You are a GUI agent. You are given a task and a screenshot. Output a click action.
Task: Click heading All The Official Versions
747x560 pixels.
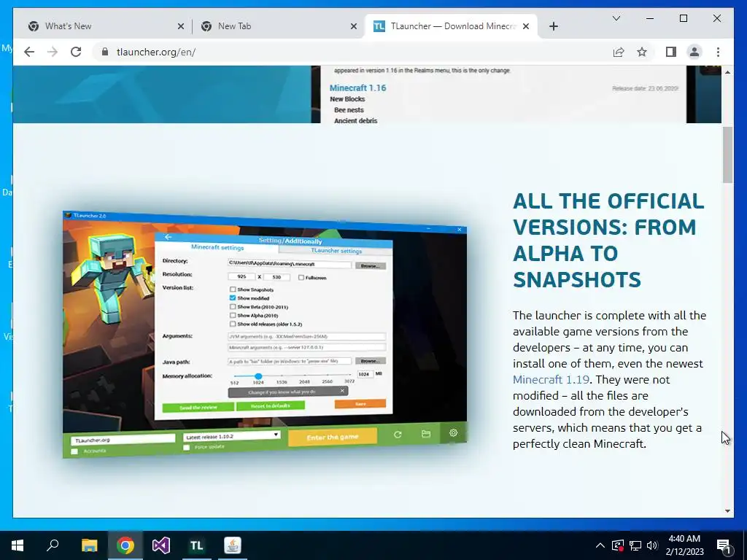pyautogui.click(x=608, y=241)
